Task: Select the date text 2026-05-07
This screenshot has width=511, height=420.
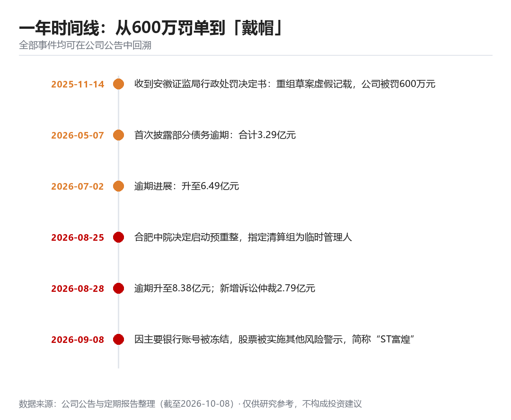Action: (x=78, y=136)
